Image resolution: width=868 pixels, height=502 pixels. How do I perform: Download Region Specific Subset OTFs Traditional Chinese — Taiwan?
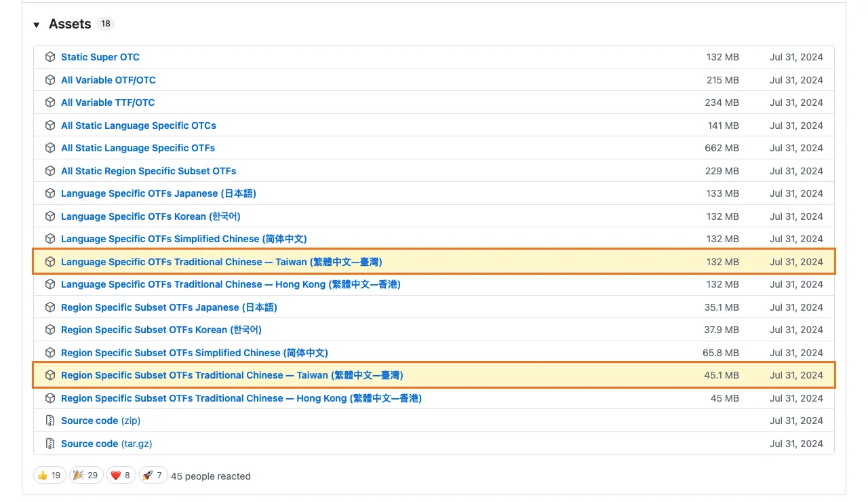point(232,375)
